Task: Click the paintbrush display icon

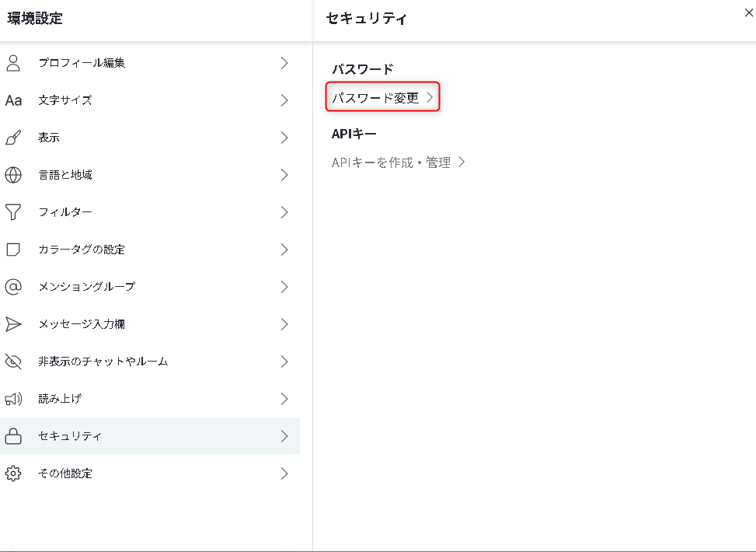Action: tap(13, 138)
